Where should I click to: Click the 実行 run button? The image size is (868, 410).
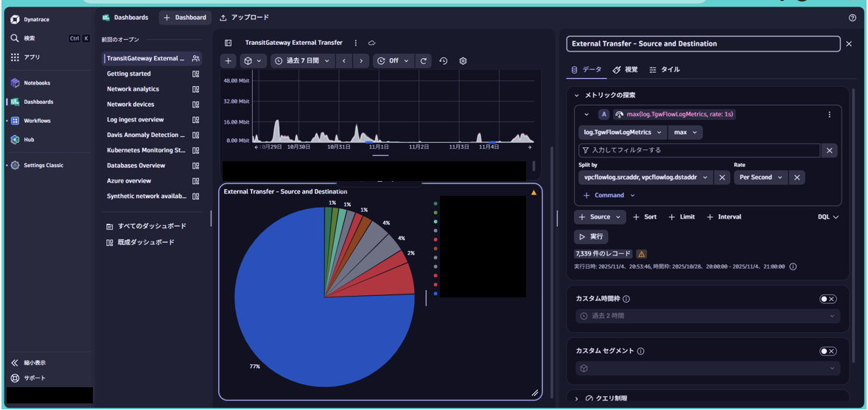pyautogui.click(x=591, y=237)
